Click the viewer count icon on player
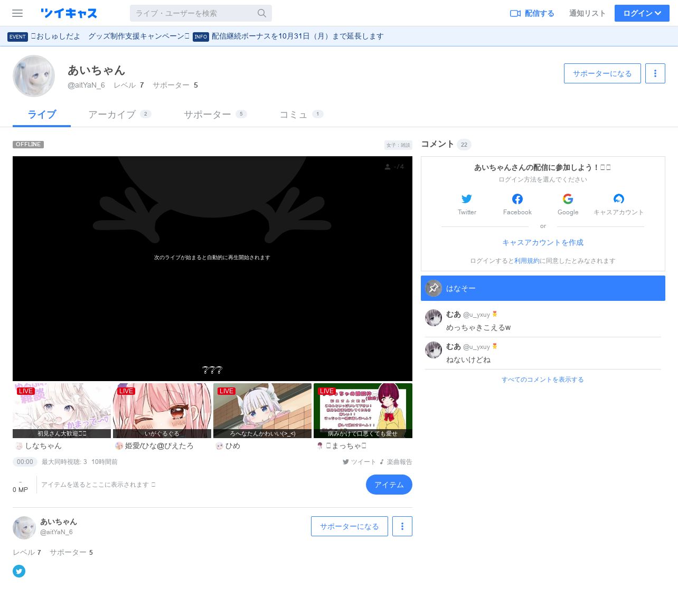The height and width of the screenshot is (616, 678). pos(388,167)
